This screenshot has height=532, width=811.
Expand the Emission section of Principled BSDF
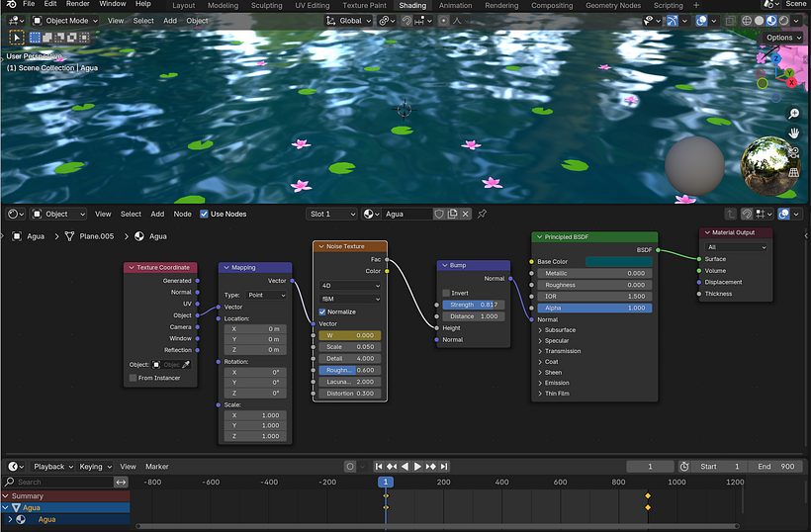coord(554,383)
